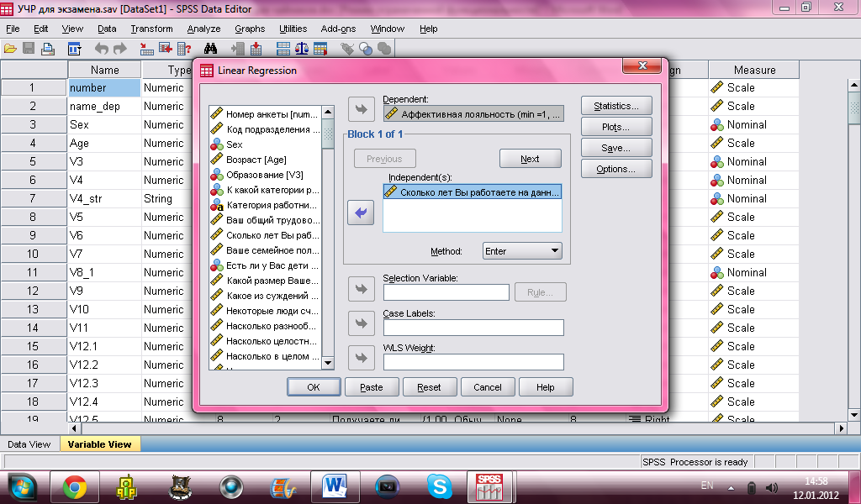Viewport: 861px width, 504px height.
Task: Open the Method dropdown showing Enter
Action: pyautogui.click(x=522, y=251)
